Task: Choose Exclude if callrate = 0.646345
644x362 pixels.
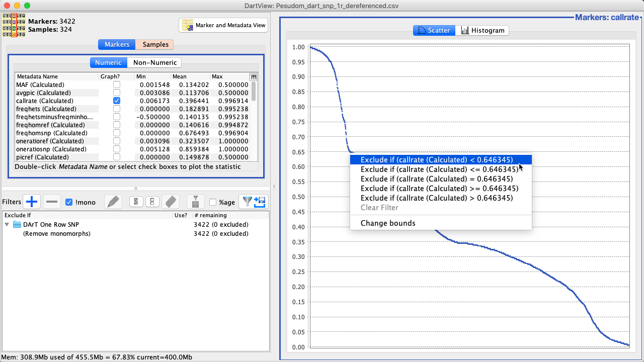Action: tap(441, 179)
